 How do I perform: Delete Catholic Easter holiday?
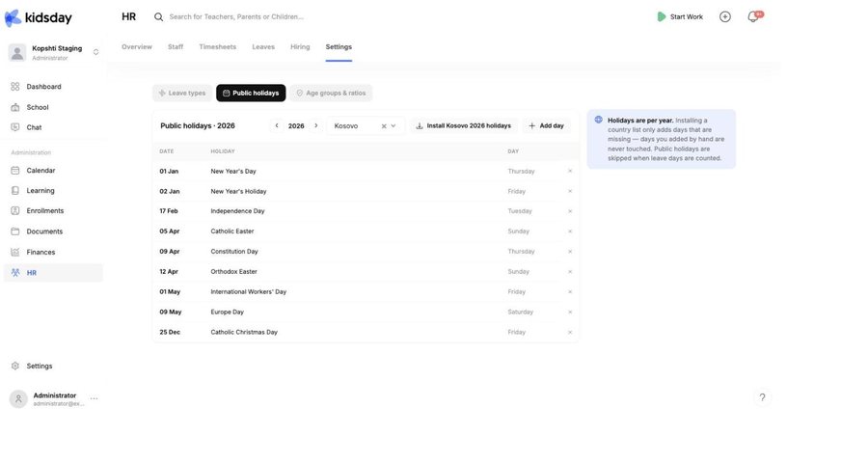[x=570, y=231]
